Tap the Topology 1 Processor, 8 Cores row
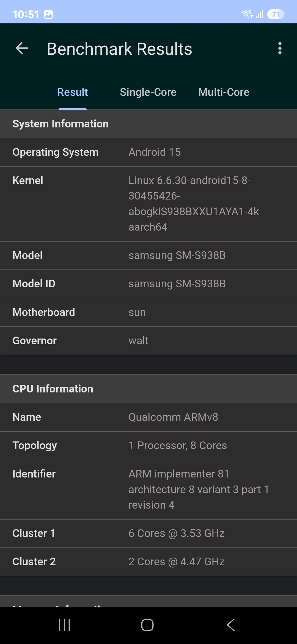The width and height of the screenshot is (297, 644). [x=148, y=446]
